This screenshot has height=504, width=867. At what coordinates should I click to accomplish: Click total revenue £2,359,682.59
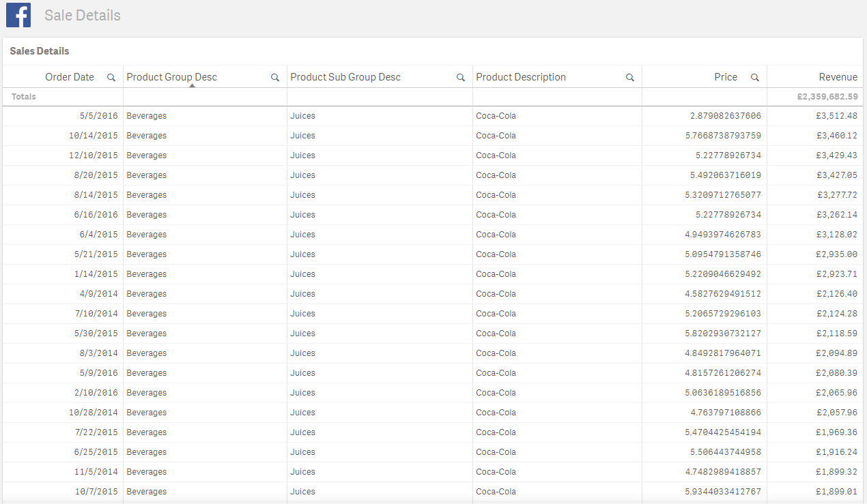pos(827,97)
